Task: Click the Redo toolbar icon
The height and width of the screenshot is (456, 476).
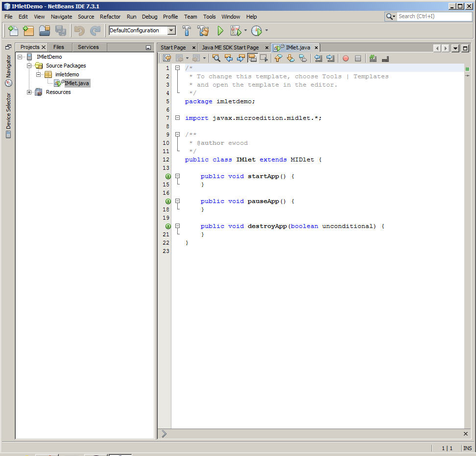Action: tap(95, 30)
